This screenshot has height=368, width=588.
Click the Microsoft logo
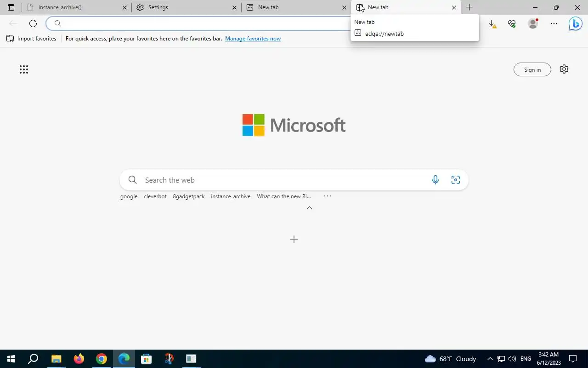(x=294, y=125)
